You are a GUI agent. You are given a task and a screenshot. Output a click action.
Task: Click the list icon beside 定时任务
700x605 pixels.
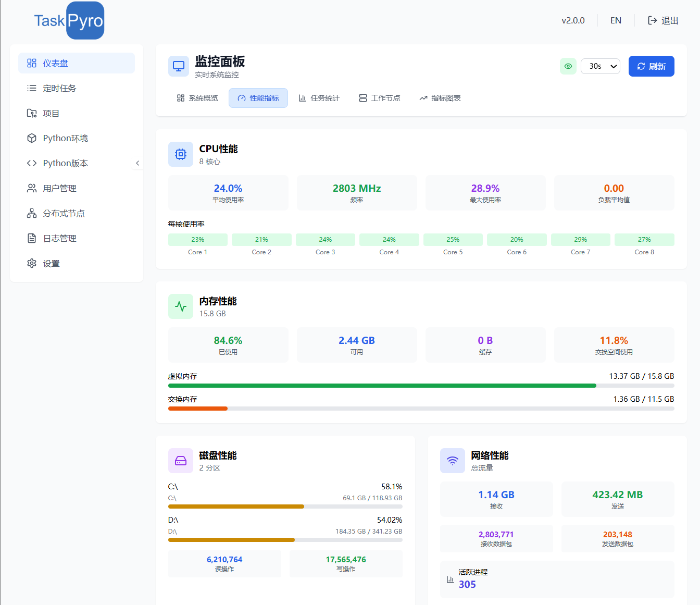coord(32,88)
